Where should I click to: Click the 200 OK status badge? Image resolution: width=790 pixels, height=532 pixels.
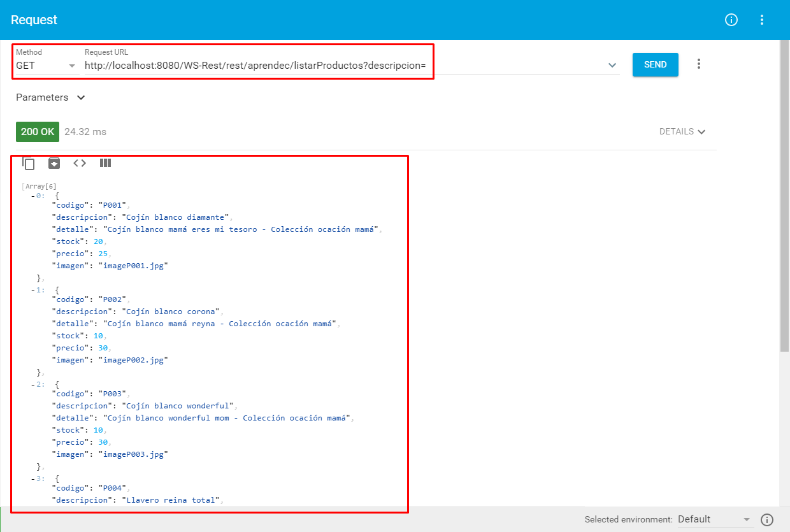[37, 131]
